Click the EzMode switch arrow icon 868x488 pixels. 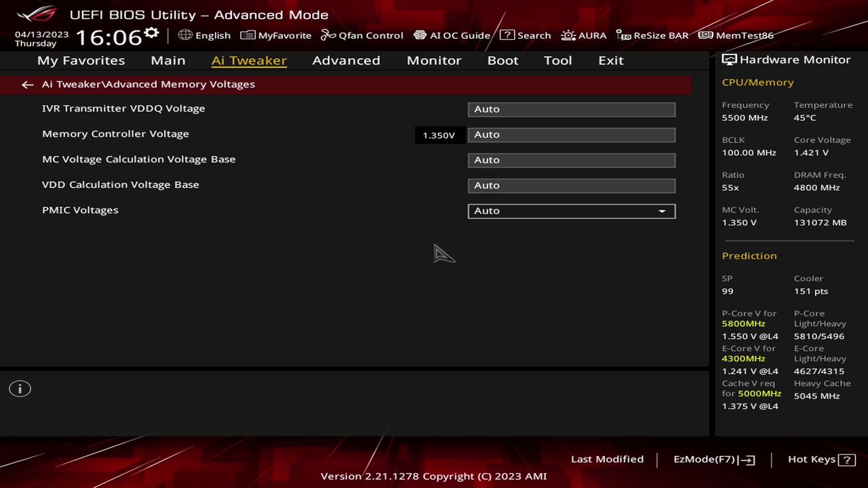[x=747, y=460]
